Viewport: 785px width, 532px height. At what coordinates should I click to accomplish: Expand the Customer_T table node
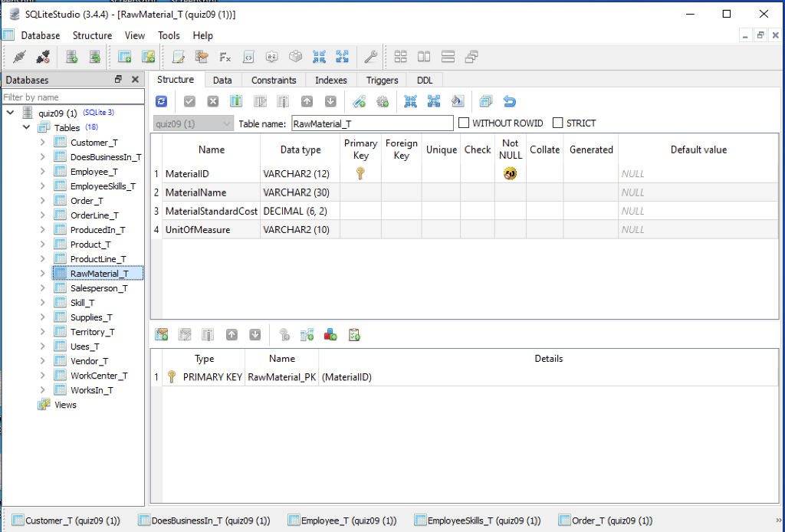pos(43,143)
